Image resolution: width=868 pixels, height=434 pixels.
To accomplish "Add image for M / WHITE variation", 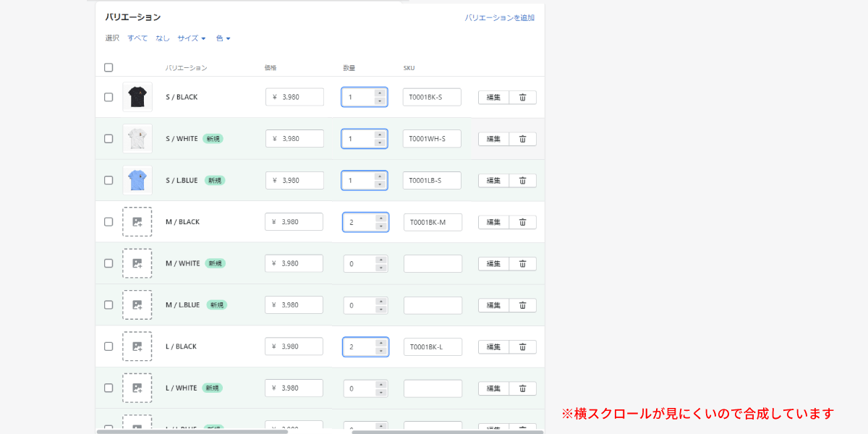I will click(137, 263).
